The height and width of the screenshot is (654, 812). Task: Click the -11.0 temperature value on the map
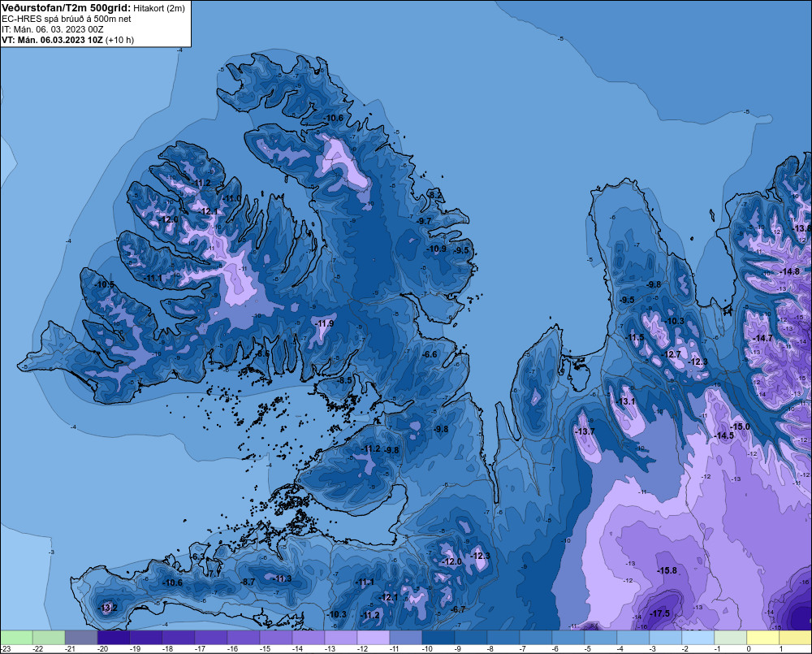click(232, 198)
